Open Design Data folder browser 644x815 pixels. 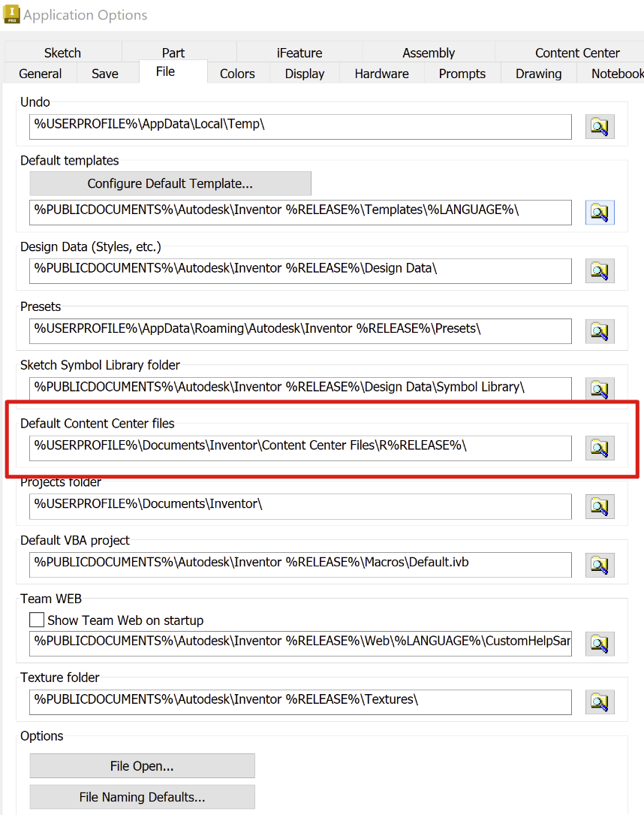(x=600, y=270)
